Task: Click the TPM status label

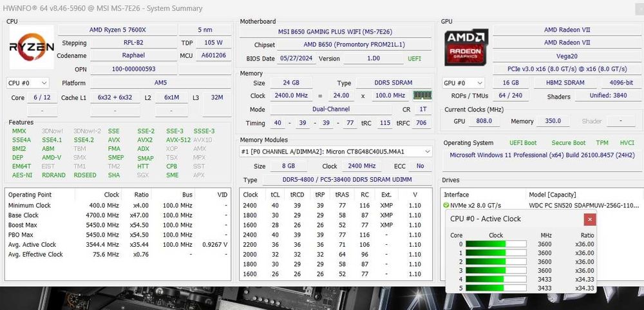Action: 603,143
